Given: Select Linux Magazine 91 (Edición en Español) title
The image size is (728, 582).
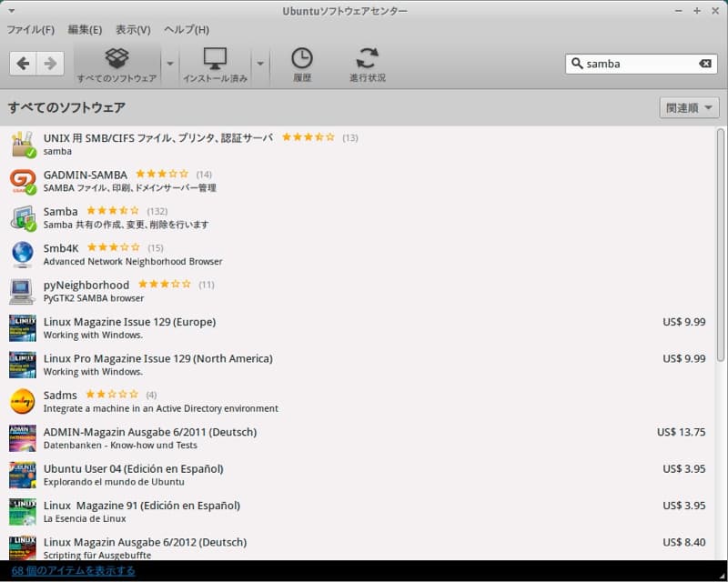Looking at the screenshot, I should 142,506.
